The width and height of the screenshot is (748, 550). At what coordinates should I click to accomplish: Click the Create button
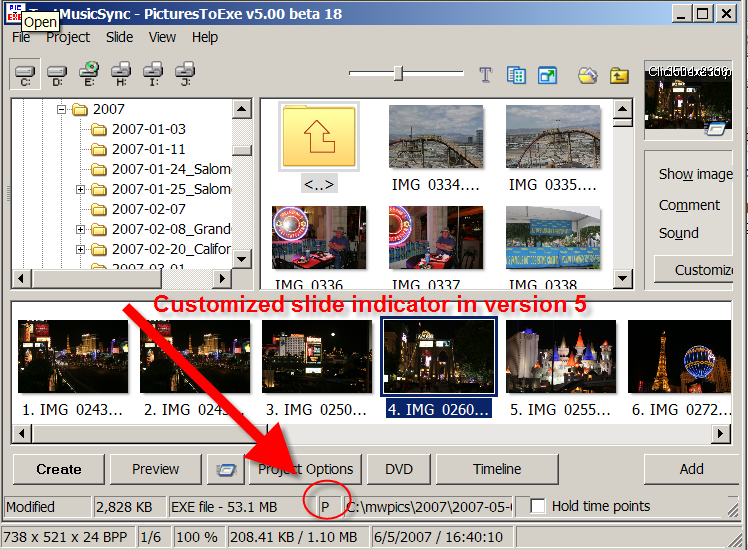pos(59,469)
